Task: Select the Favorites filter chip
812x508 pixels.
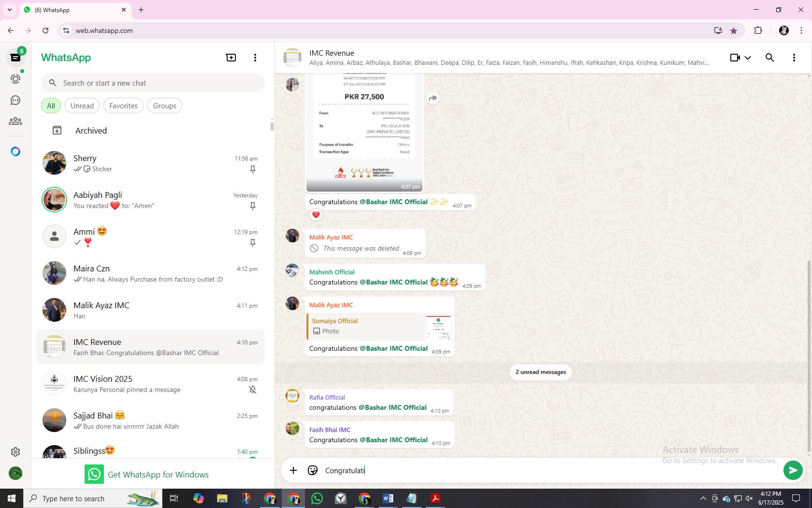Action: (x=123, y=106)
